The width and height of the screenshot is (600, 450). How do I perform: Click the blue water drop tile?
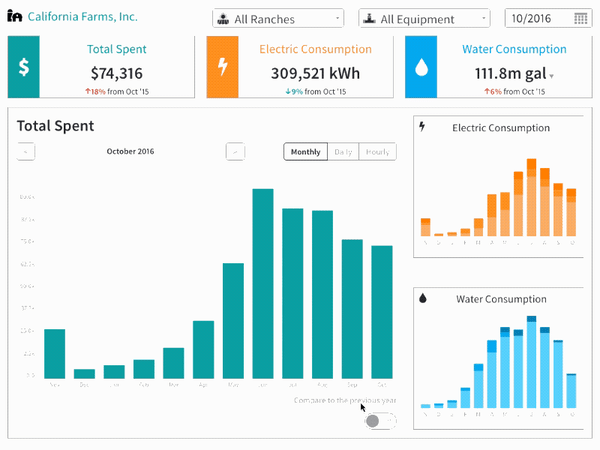421,67
